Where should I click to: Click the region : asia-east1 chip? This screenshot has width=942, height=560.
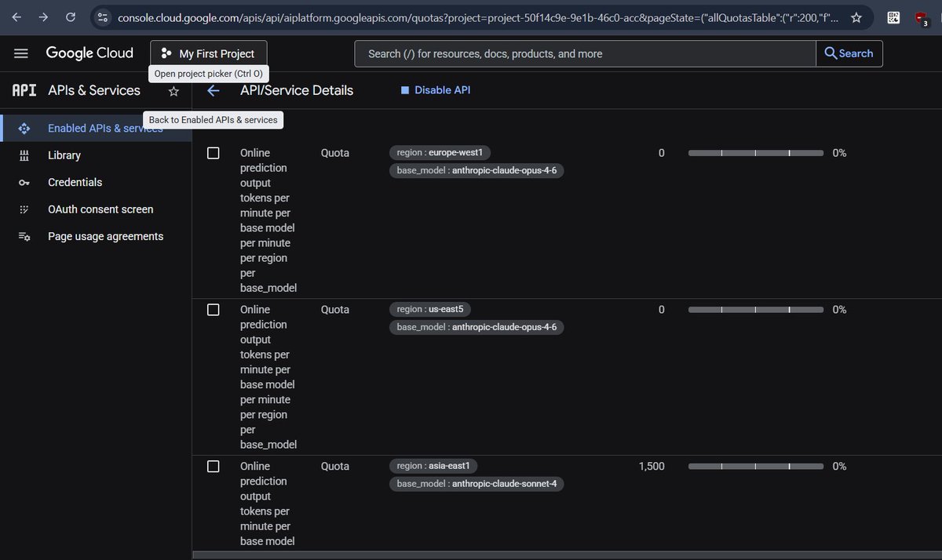tap(433, 466)
